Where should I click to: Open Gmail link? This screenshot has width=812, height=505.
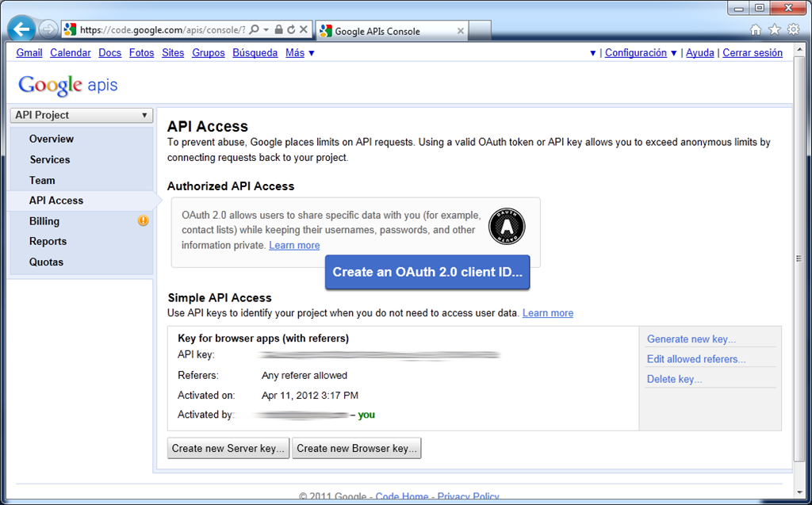pos(29,53)
